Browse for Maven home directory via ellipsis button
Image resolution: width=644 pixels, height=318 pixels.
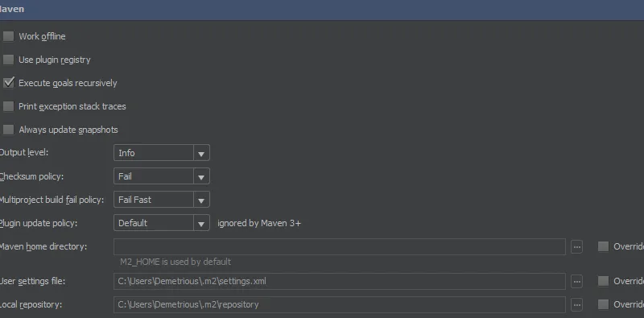(577, 247)
